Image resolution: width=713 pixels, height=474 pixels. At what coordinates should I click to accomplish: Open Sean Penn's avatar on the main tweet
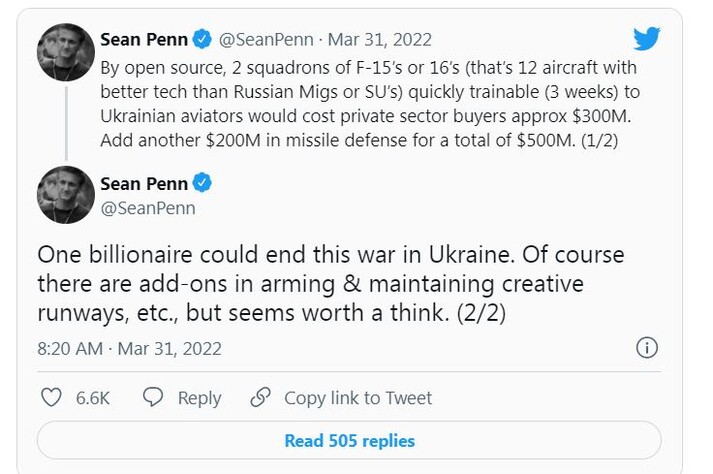click(66, 195)
